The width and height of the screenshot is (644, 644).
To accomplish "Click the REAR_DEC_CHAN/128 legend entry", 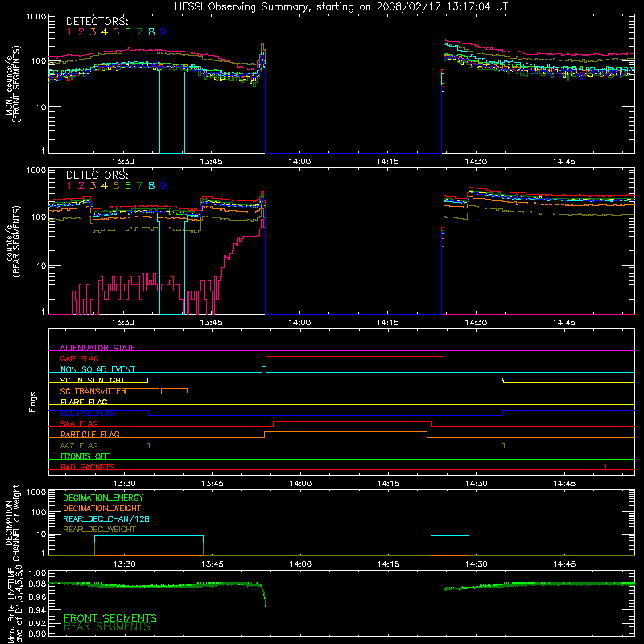I will point(106,518).
